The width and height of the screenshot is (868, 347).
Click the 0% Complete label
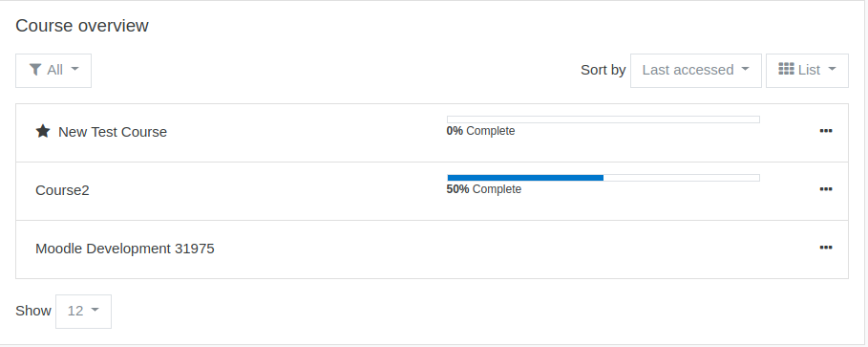tap(480, 131)
